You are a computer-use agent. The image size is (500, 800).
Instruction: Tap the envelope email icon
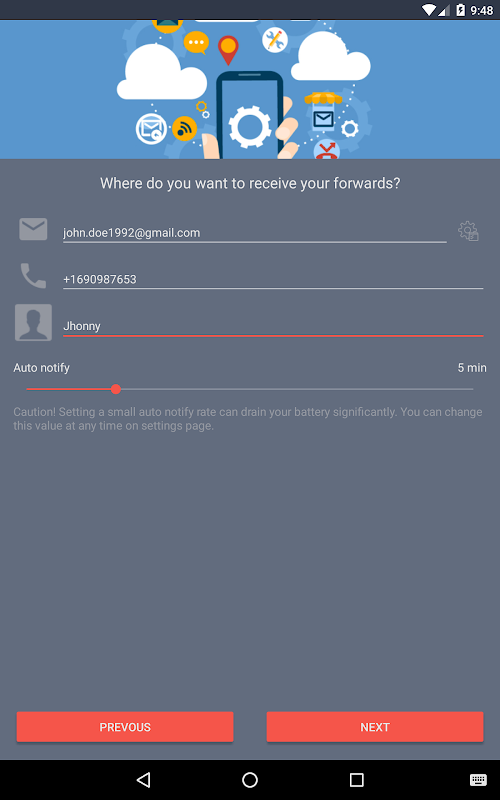coord(33,229)
